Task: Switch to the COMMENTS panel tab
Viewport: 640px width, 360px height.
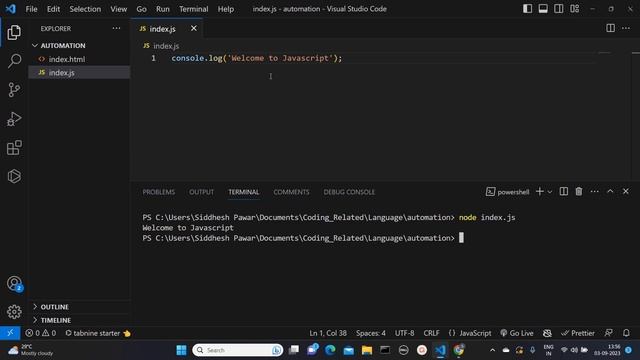Action: tap(291, 192)
